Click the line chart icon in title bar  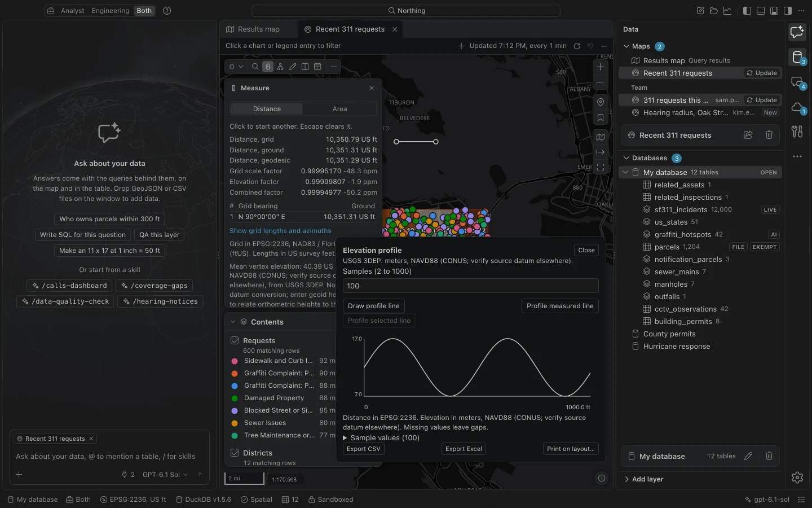tap(727, 11)
